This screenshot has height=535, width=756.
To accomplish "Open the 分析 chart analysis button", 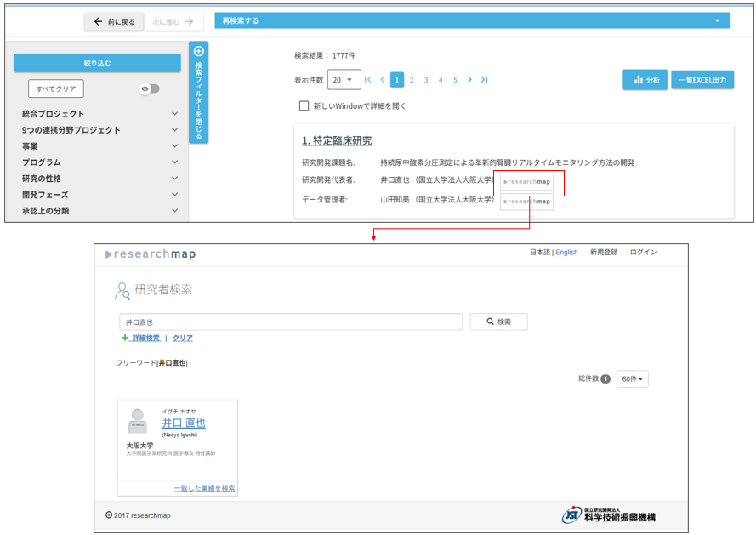I will point(645,80).
